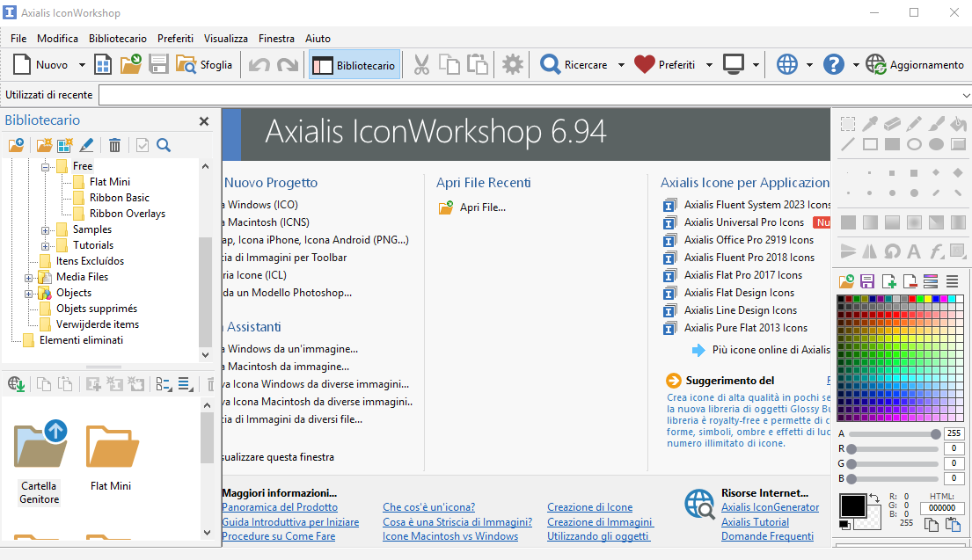Click the librarian rename pencil icon
This screenshot has height=560, width=972.
(x=87, y=146)
